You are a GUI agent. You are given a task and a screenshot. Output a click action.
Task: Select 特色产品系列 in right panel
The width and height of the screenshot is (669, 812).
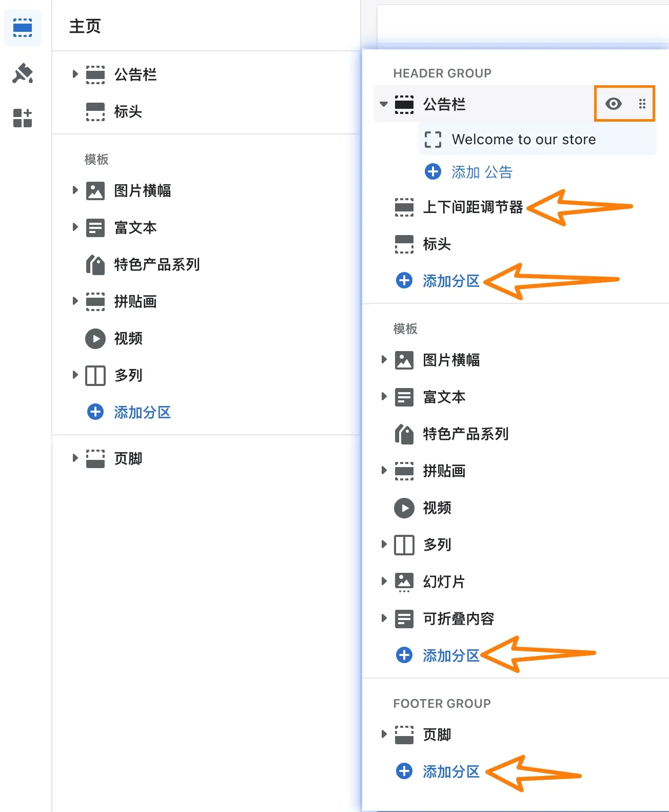[x=465, y=434]
